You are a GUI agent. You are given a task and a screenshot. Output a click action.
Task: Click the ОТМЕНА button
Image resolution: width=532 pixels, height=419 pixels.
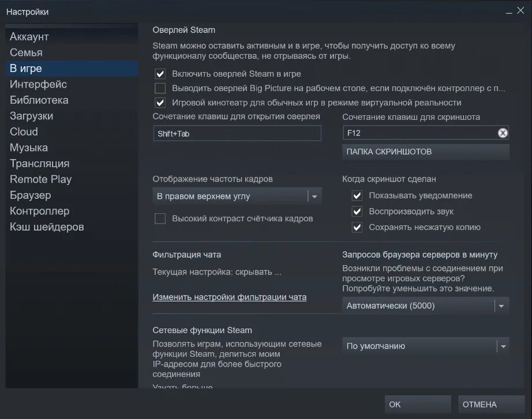point(491,405)
